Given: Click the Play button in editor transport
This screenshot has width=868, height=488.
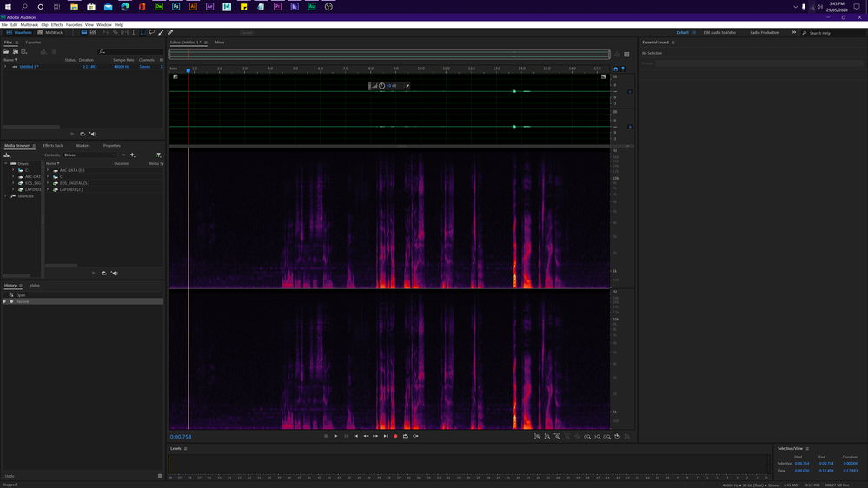Looking at the screenshot, I should (x=335, y=436).
